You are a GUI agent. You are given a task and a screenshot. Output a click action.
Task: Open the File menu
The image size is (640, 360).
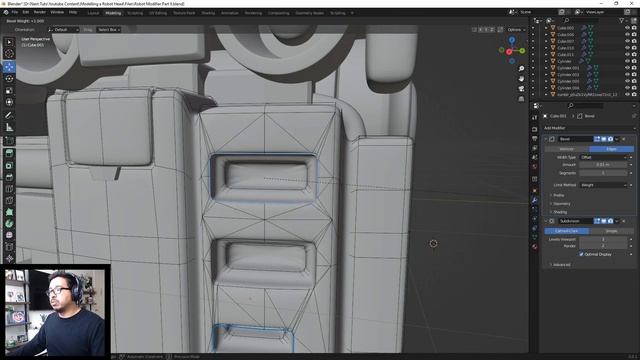pos(15,13)
